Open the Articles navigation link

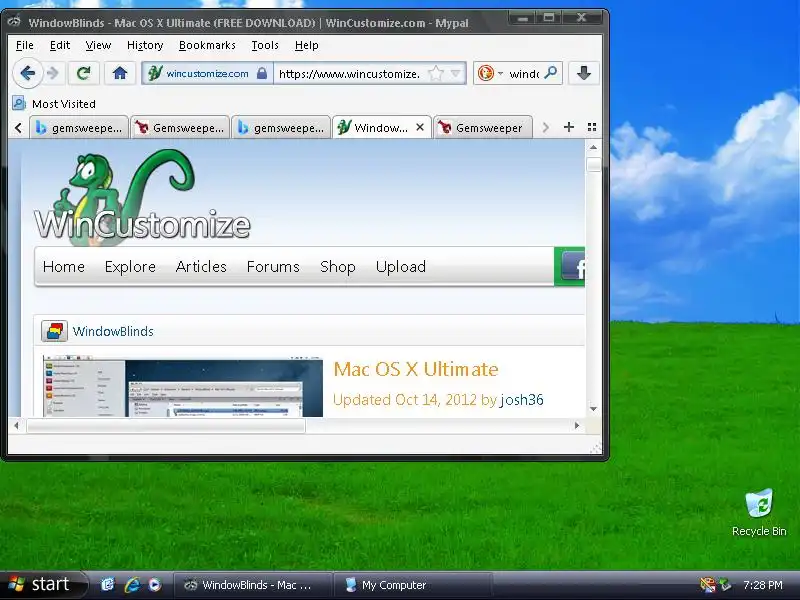click(x=201, y=267)
